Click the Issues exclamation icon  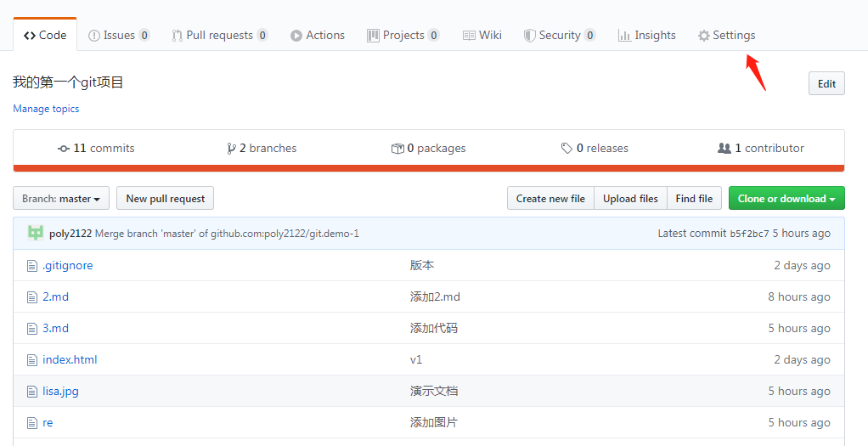click(94, 36)
